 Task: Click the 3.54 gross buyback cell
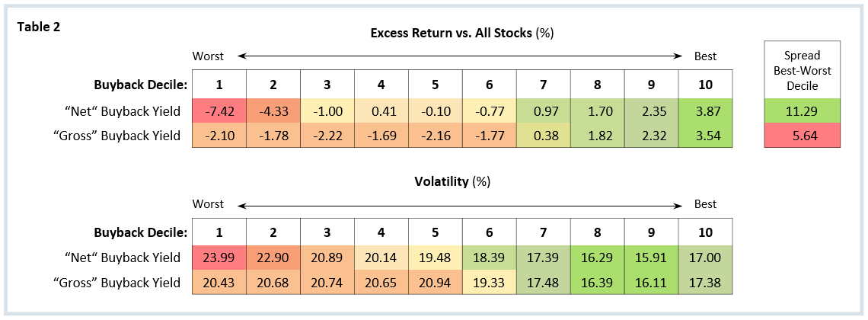click(705, 136)
